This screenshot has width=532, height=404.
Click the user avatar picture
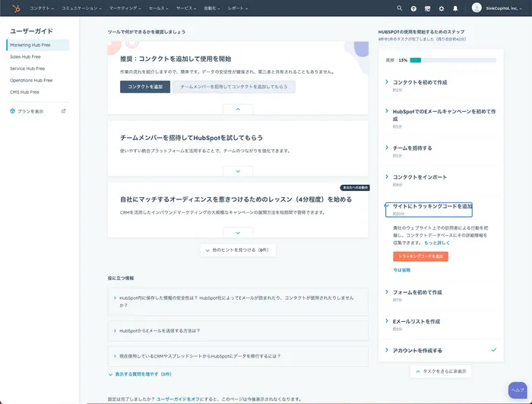[477, 8]
